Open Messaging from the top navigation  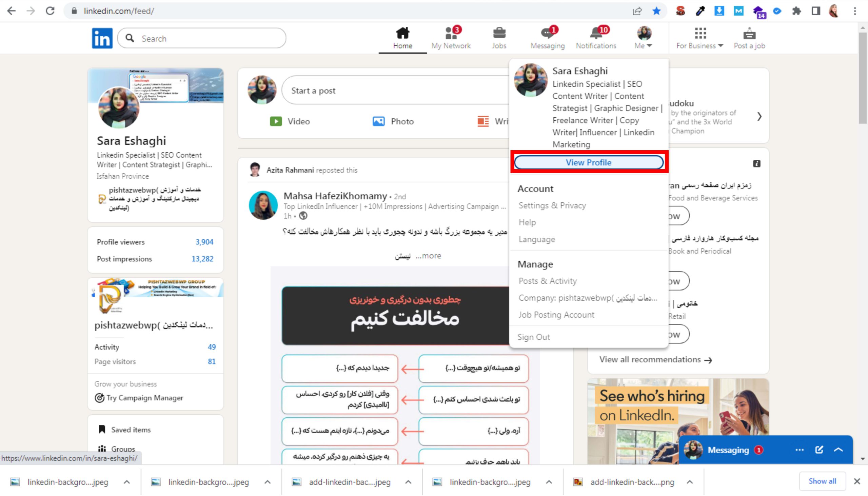[x=547, y=37]
